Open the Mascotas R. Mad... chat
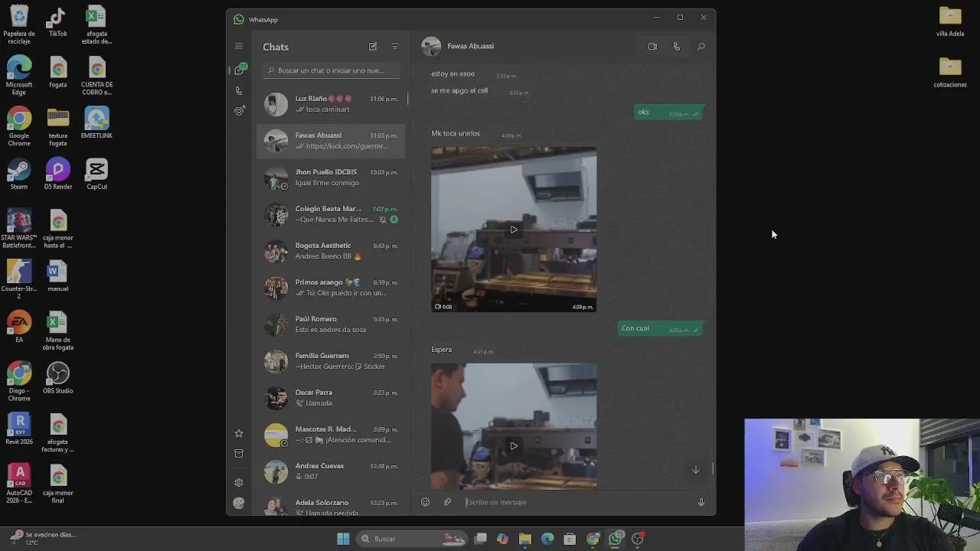The width and height of the screenshot is (980, 551). (331, 435)
